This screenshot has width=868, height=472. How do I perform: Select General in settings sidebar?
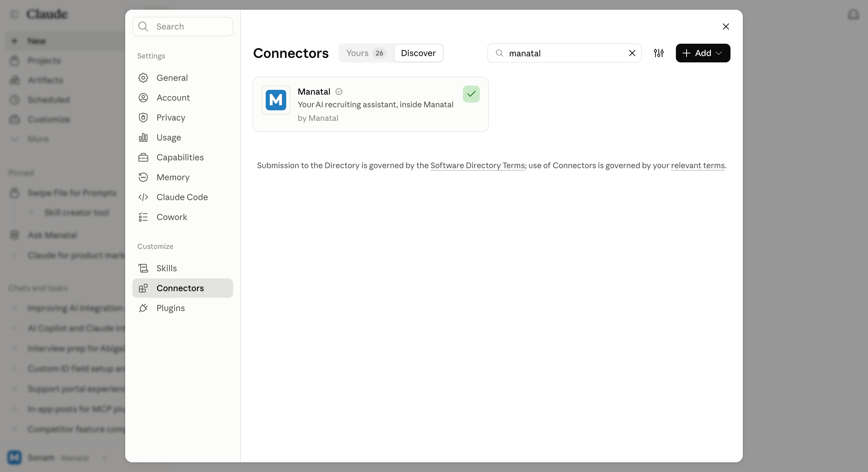coord(183,78)
